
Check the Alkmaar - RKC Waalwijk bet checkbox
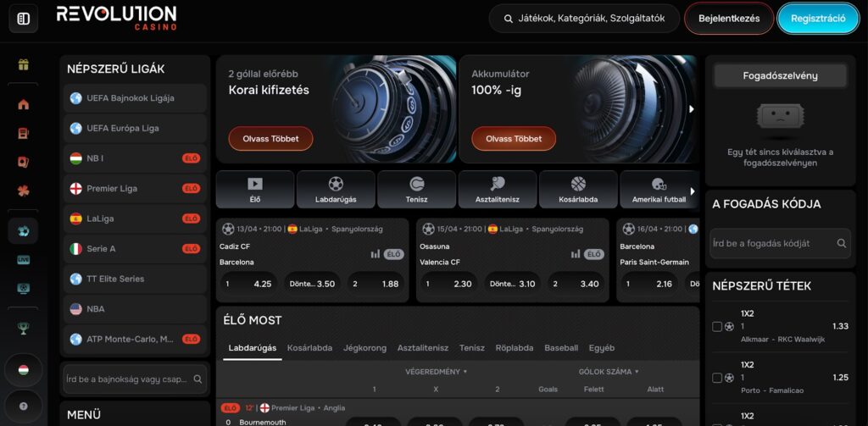coord(717,326)
